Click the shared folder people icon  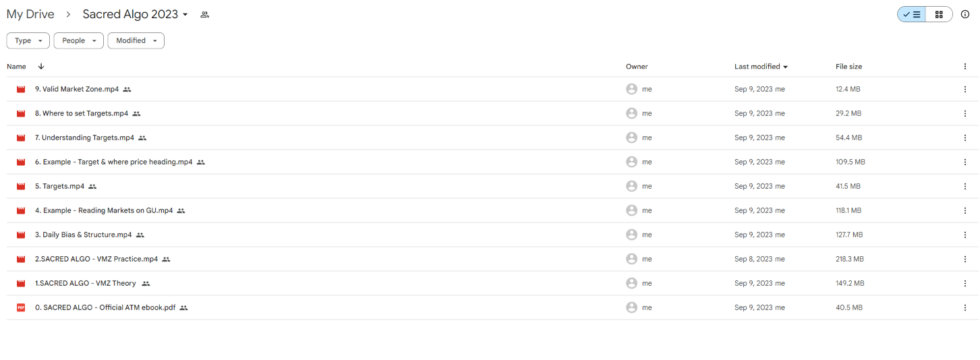pos(205,15)
